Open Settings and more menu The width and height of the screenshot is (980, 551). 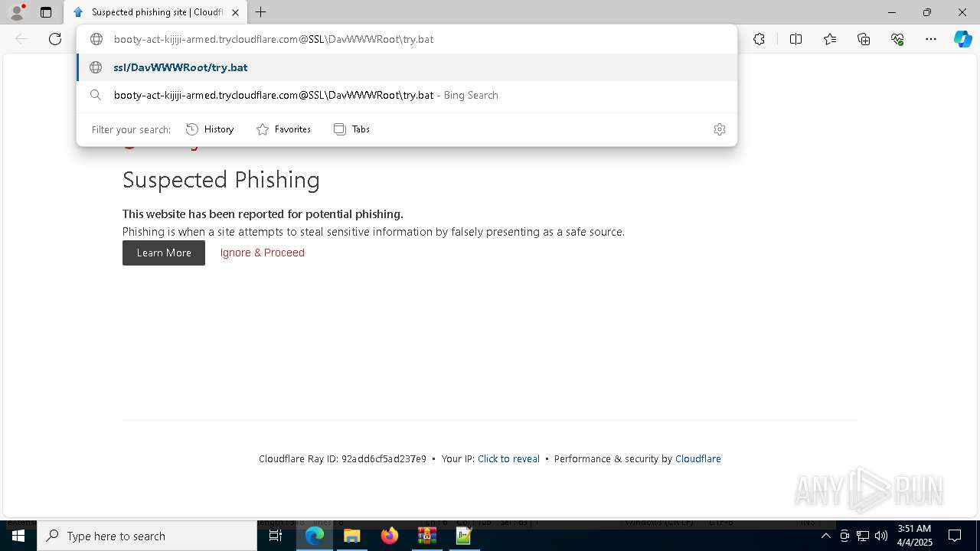tap(931, 39)
